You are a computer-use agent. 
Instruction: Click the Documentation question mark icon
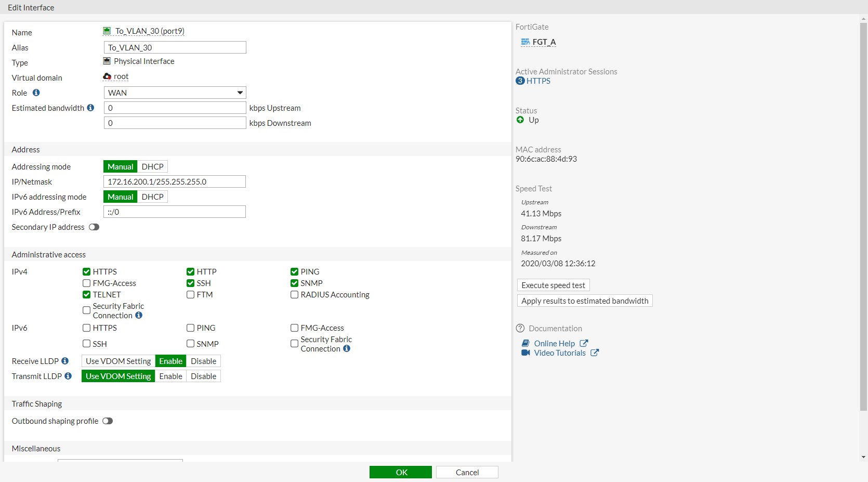coord(520,328)
